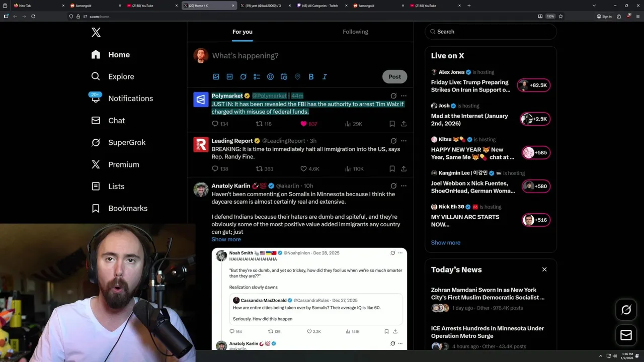Join Kangmin Lee's space +580
Image resolution: width=644 pixels, height=362 pixels.
(536, 187)
